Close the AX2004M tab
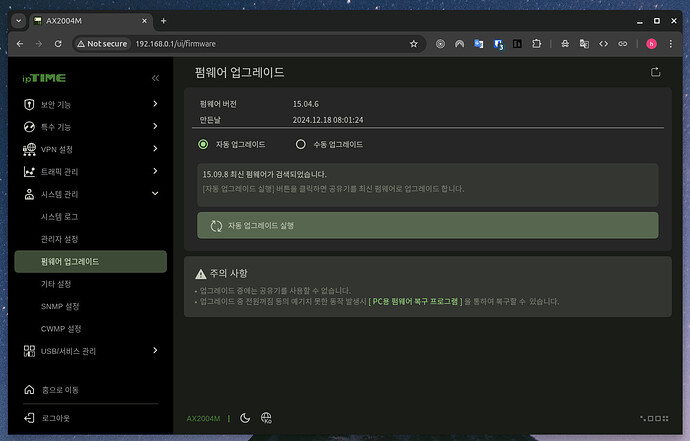This screenshot has width=690, height=441. pyautogui.click(x=144, y=21)
